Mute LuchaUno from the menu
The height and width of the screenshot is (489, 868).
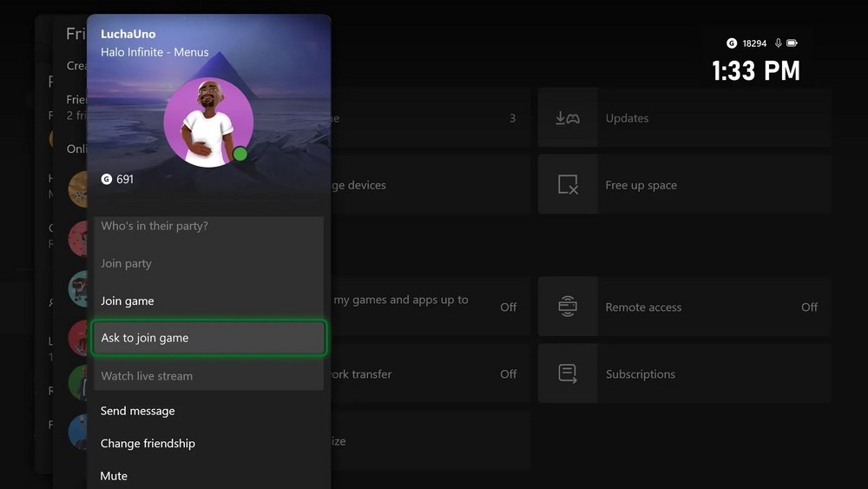pos(114,476)
